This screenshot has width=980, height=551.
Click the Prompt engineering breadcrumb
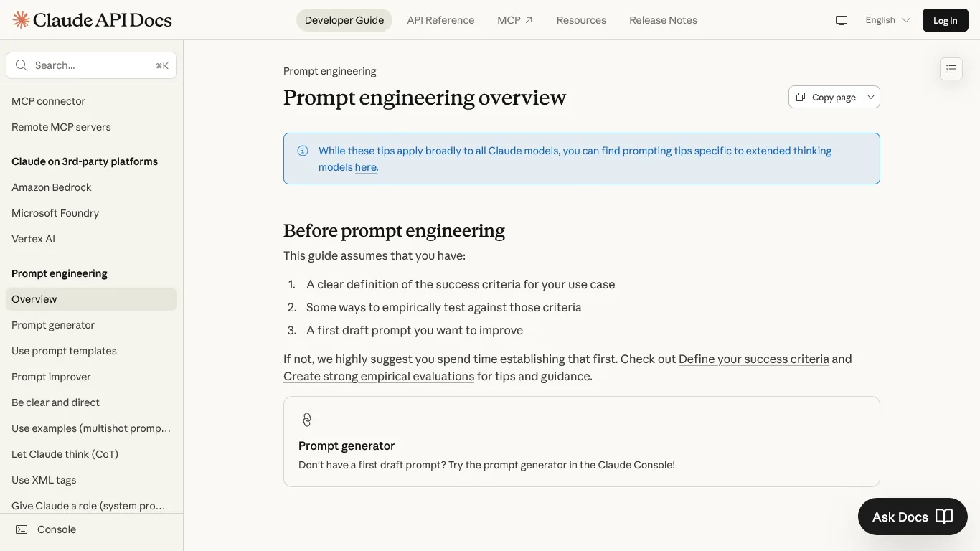pos(330,71)
